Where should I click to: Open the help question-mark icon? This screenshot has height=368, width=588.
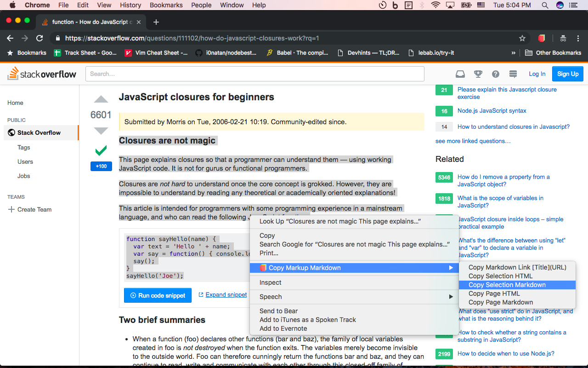(496, 74)
